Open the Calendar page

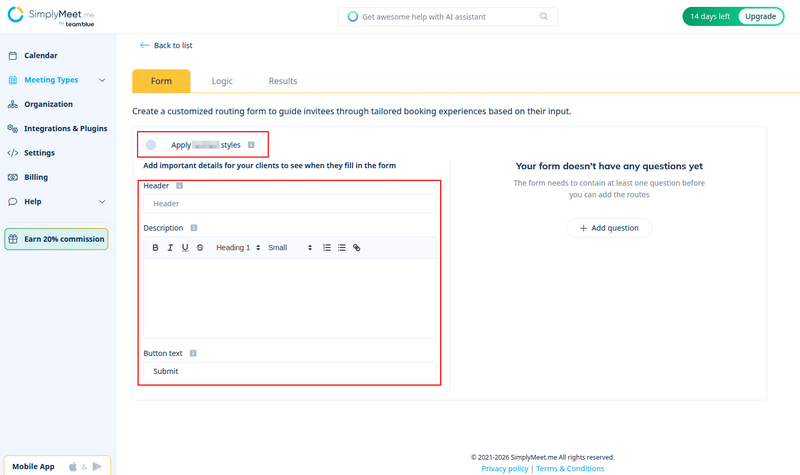41,55
